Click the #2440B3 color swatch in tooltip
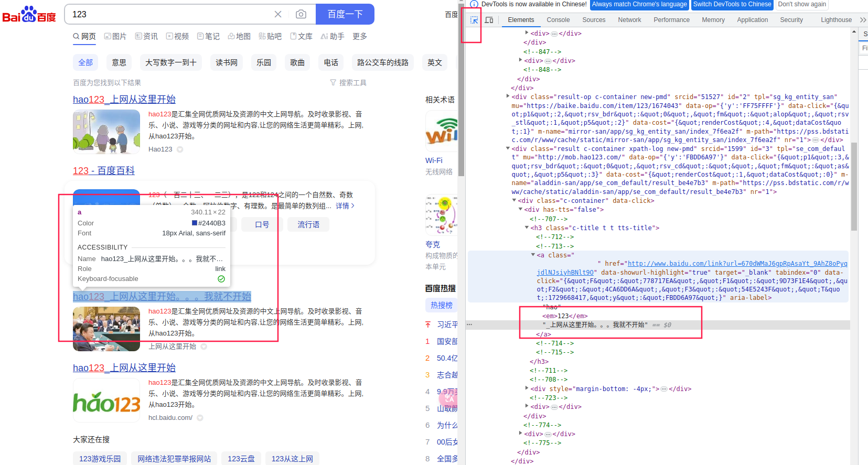 pyautogui.click(x=195, y=223)
